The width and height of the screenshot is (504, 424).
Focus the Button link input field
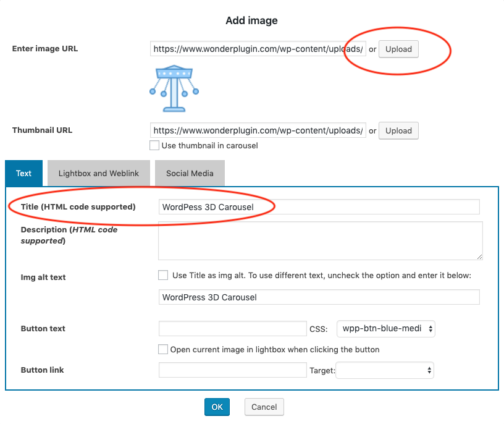[x=232, y=370]
